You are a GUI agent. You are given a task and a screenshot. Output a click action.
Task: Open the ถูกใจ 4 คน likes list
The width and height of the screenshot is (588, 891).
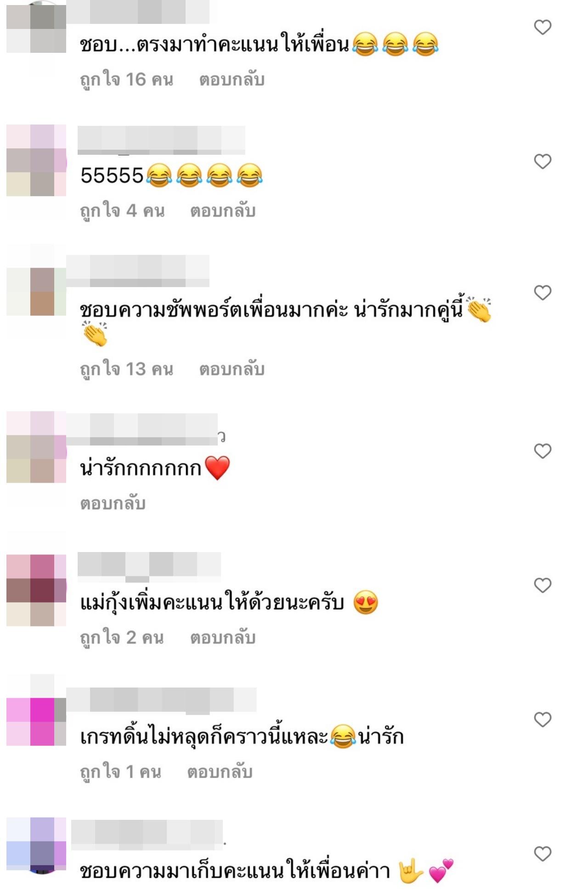[122, 211]
